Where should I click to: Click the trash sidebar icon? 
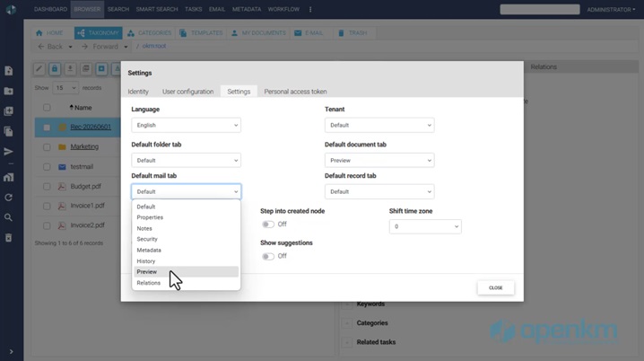coord(8,238)
